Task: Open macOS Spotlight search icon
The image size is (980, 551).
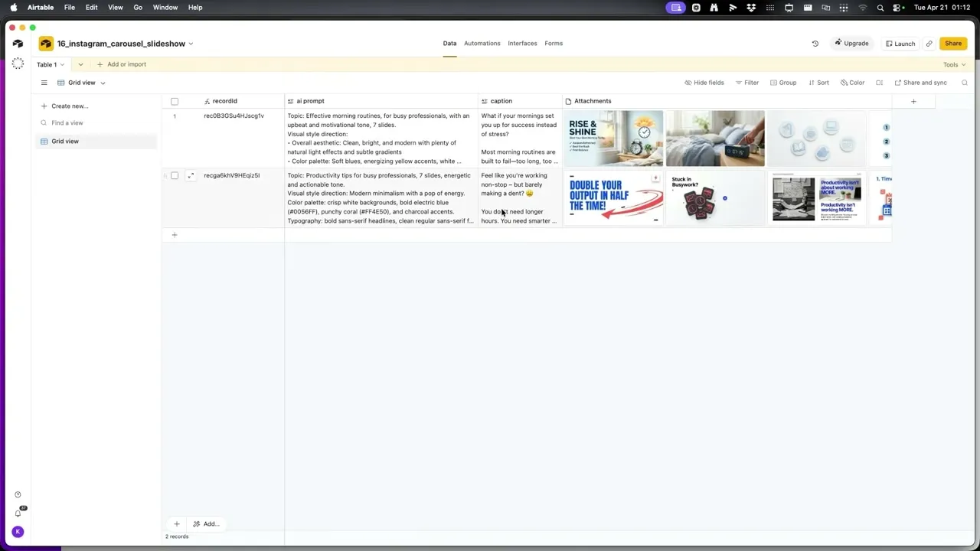Action: point(880,7)
